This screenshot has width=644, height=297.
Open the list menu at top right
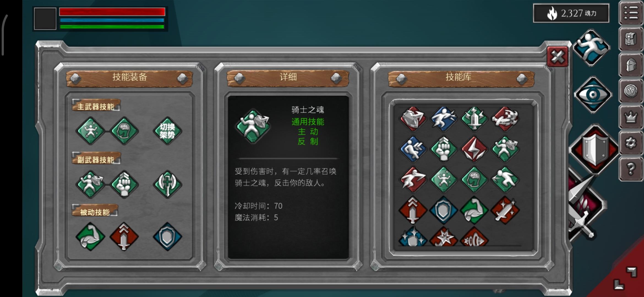click(631, 13)
